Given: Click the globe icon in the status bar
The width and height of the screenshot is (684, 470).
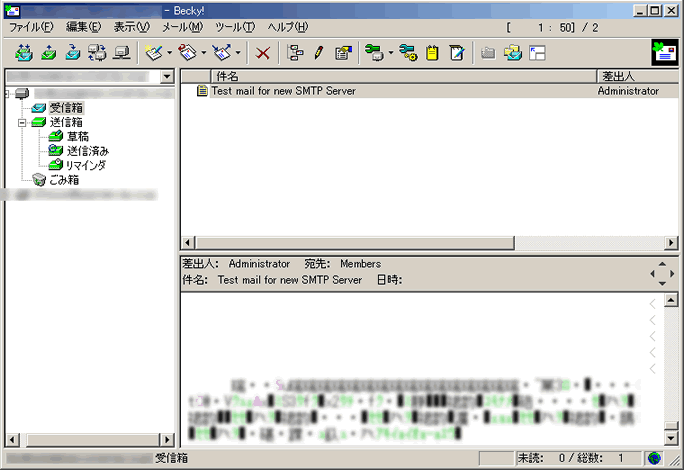Looking at the screenshot, I should coord(654,458).
